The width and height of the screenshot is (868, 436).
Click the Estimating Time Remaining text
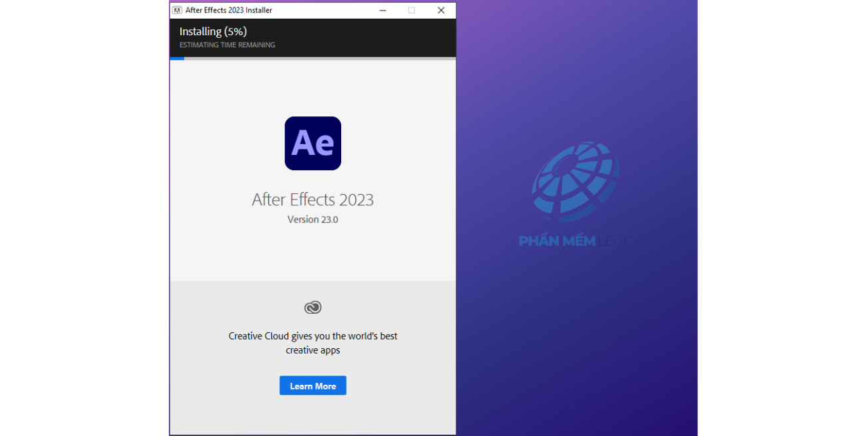[x=227, y=45]
